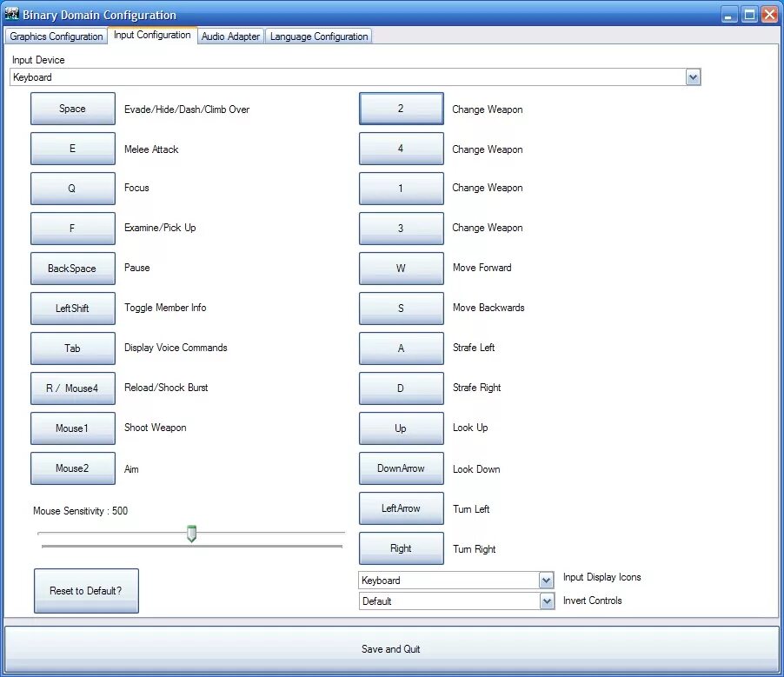Viewport: 784px width, 677px height.
Task: Click the 1 key Change Weapon button
Action: 401,189
